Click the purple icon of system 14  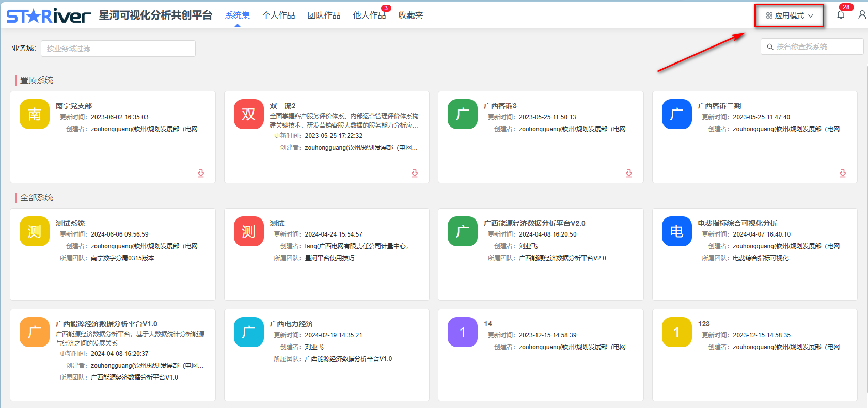click(x=462, y=332)
